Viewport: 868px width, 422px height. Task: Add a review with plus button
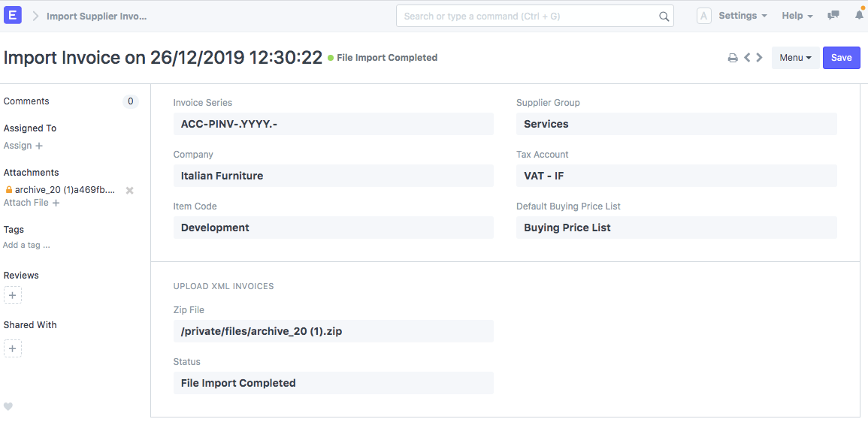click(13, 295)
